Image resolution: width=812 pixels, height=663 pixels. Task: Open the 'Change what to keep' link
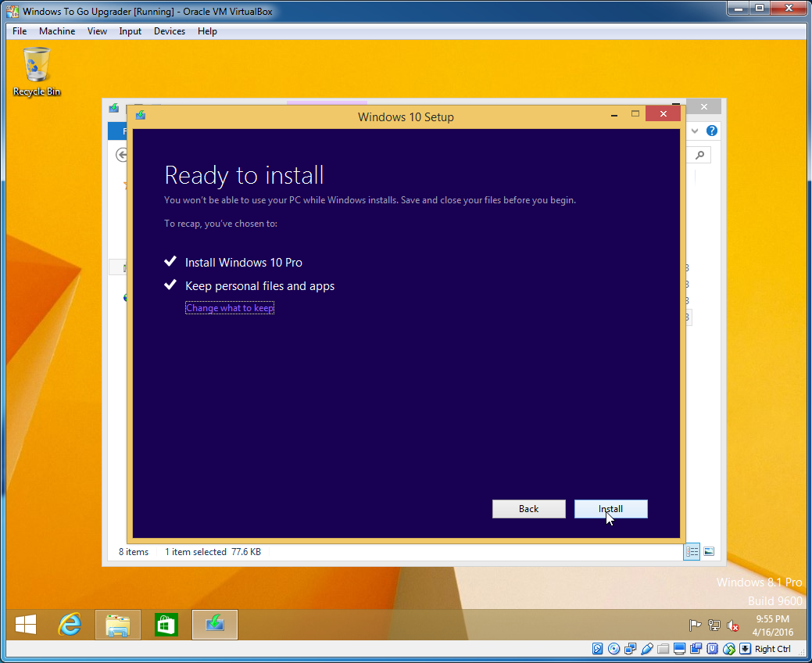click(x=230, y=308)
